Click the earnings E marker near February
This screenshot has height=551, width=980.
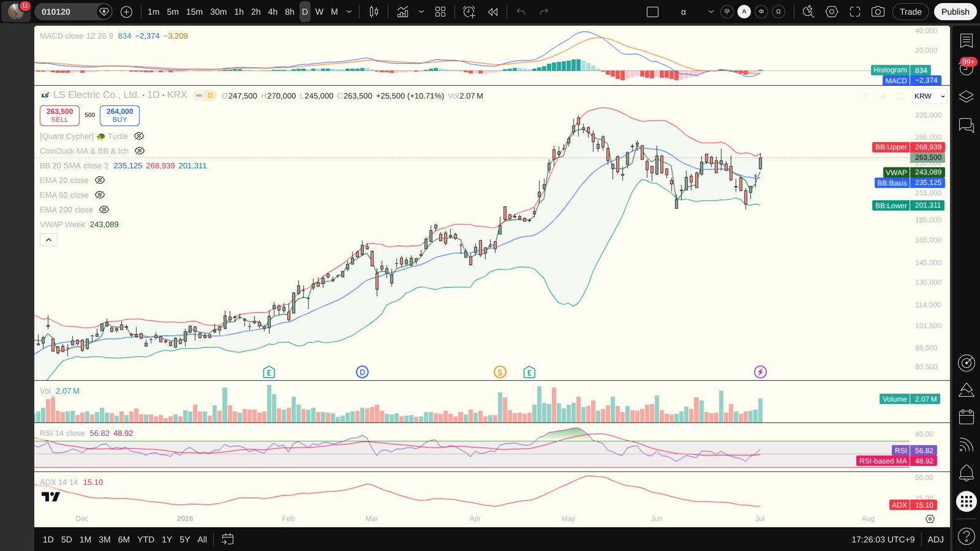pyautogui.click(x=269, y=372)
